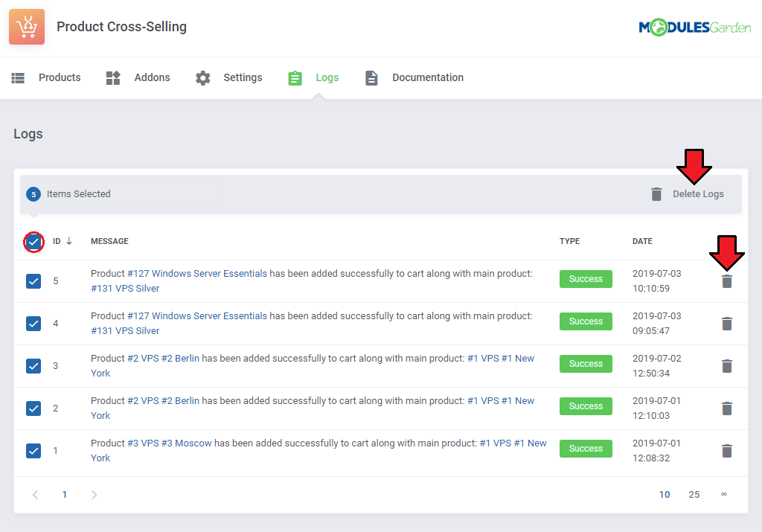Open #131 VPS Silver link in log 5

pos(125,289)
